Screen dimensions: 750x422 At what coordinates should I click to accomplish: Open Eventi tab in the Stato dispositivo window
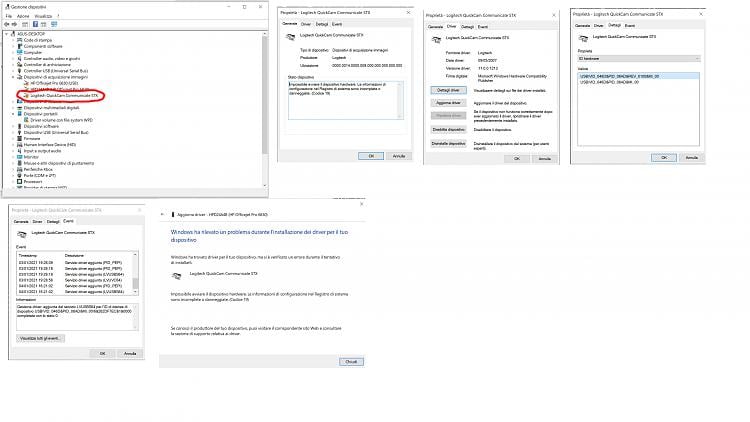point(337,24)
